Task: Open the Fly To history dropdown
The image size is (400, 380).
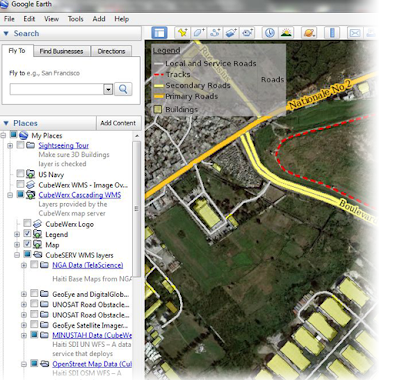Action: point(108,89)
